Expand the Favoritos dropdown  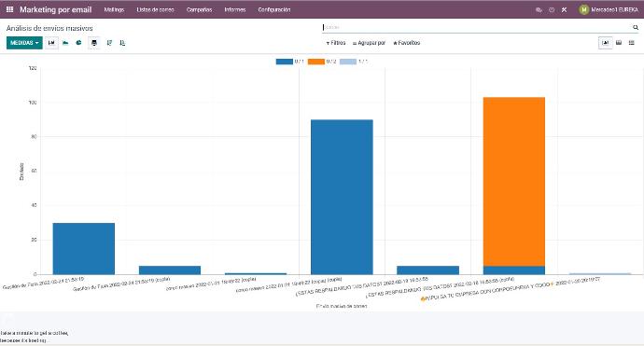pyautogui.click(x=407, y=43)
